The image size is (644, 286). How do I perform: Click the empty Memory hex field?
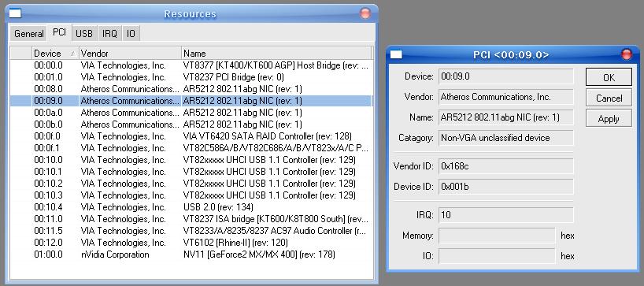click(x=497, y=236)
